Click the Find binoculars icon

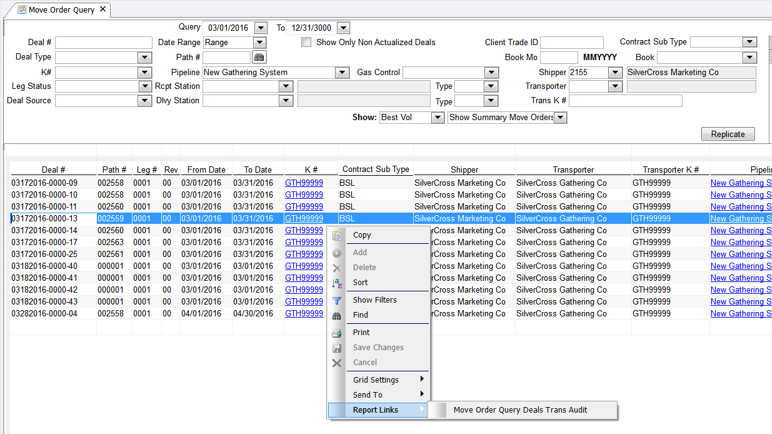[x=337, y=315]
